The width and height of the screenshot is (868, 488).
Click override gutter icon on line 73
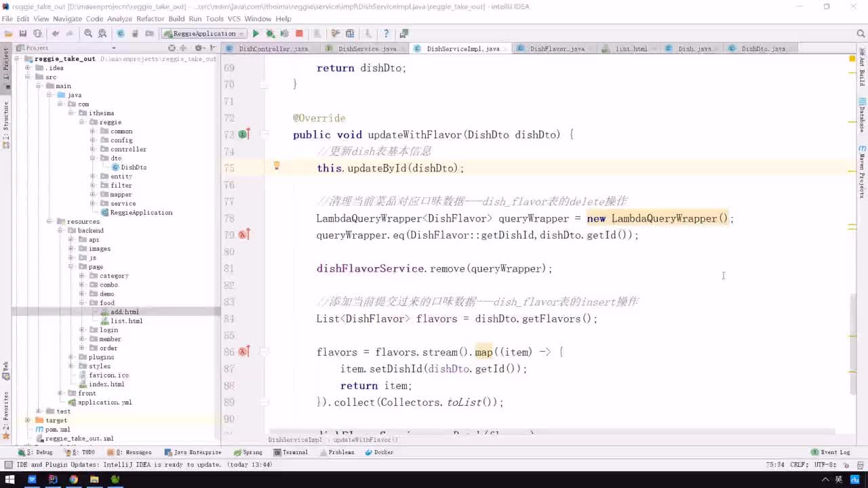pos(243,134)
